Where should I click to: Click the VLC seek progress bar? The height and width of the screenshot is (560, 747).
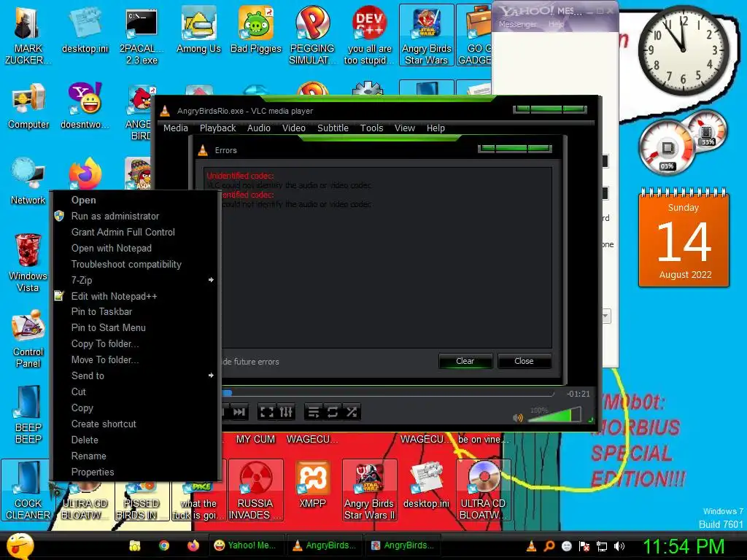pyautogui.click(x=388, y=393)
